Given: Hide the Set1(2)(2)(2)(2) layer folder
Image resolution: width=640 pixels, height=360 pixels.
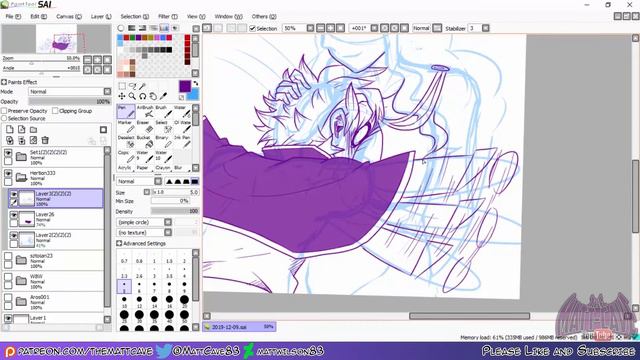Looking at the screenshot, I should (x=8, y=153).
